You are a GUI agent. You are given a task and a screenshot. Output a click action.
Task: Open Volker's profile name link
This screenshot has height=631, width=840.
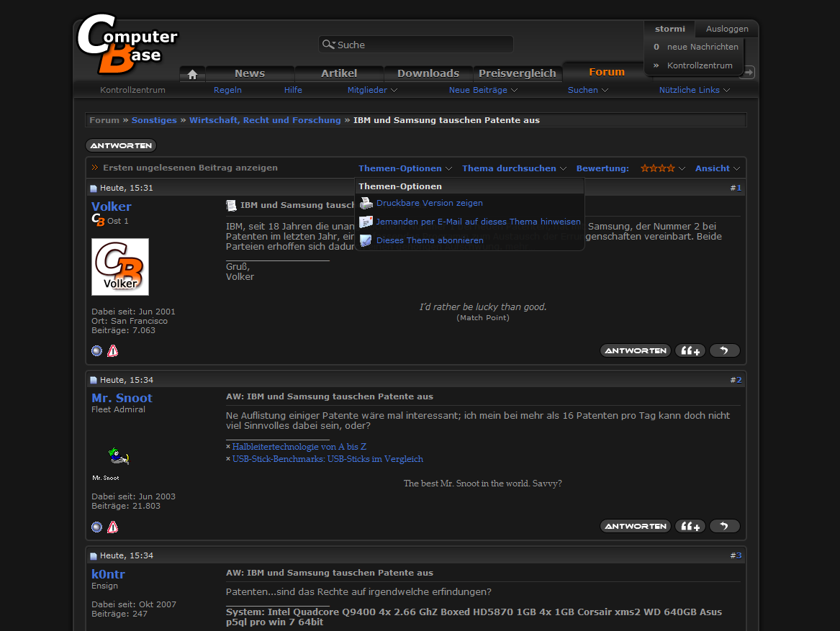(x=112, y=206)
